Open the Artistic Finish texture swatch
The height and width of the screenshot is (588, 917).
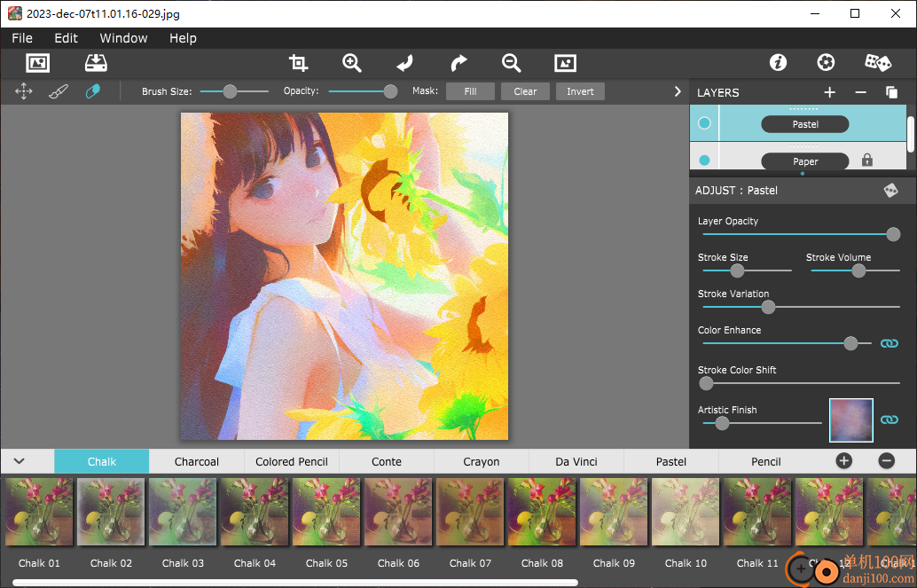[x=850, y=420]
